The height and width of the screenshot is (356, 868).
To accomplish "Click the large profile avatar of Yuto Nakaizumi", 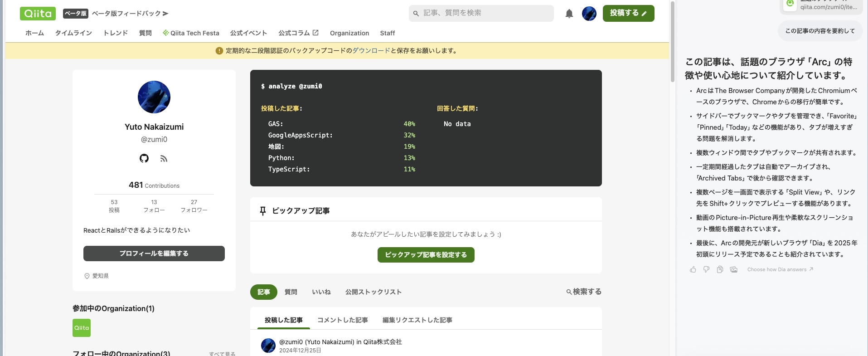I will (x=154, y=97).
